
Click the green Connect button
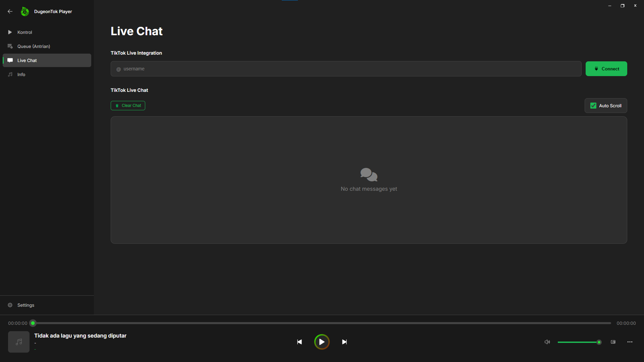[x=606, y=69]
